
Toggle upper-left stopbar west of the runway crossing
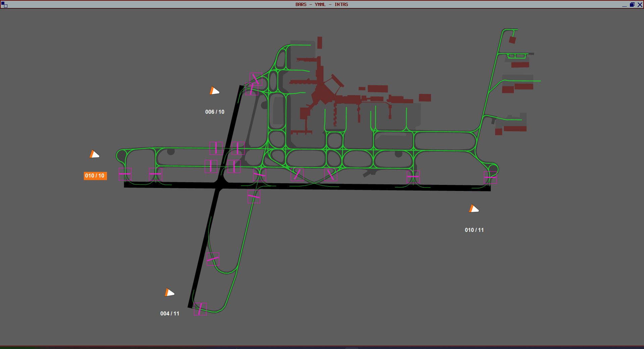point(216,148)
